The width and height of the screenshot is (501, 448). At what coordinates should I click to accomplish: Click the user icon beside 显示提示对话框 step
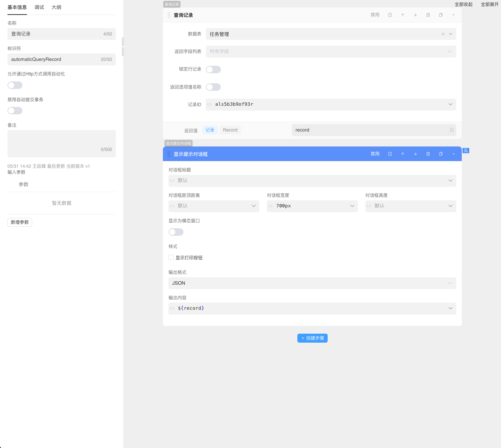[x=466, y=151]
